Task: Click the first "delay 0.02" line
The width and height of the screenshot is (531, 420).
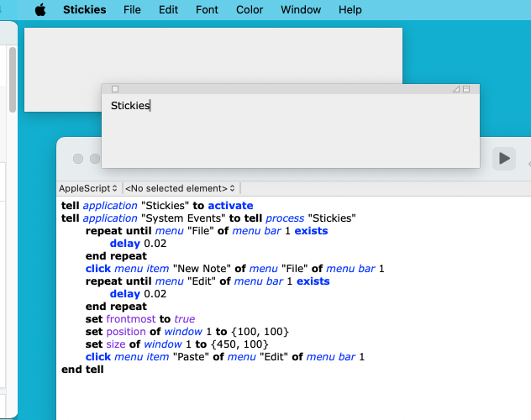Action: [138, 244]
